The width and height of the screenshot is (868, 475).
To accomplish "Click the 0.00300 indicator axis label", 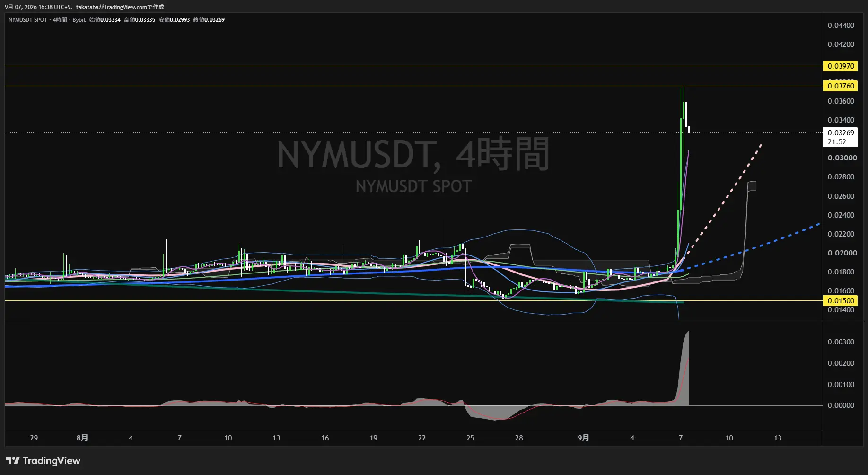I will pyautogui.click(x=841, y=342).
